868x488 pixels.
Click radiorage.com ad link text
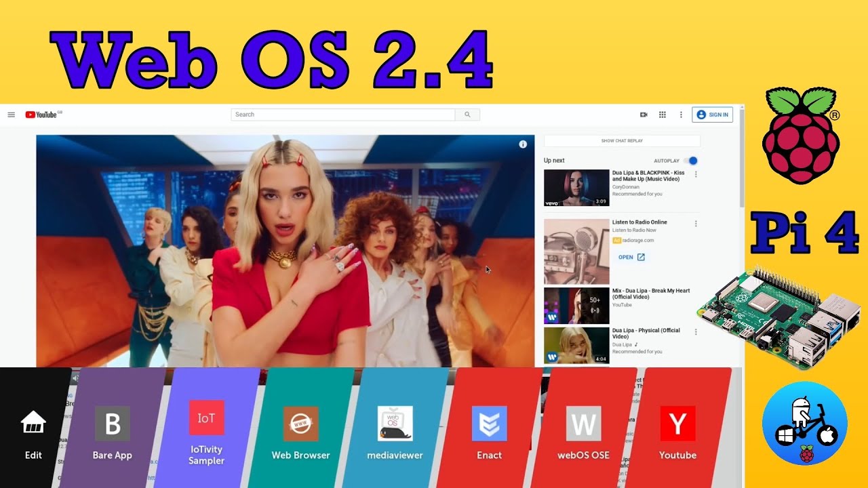click(638, 240)
